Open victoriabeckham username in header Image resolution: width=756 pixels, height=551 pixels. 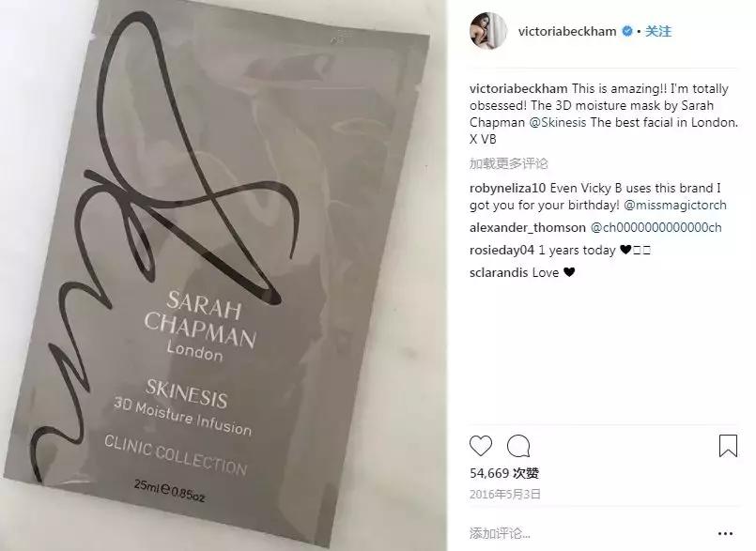[567, 31]
